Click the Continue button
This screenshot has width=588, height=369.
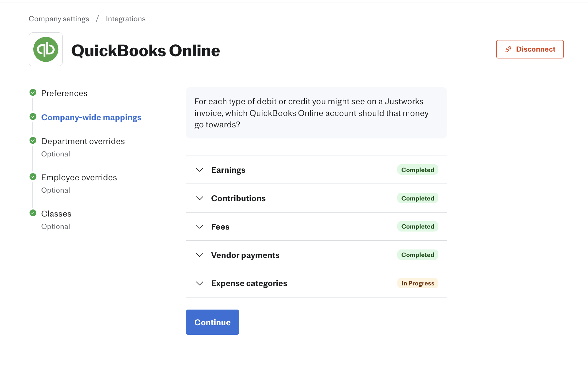212,322
